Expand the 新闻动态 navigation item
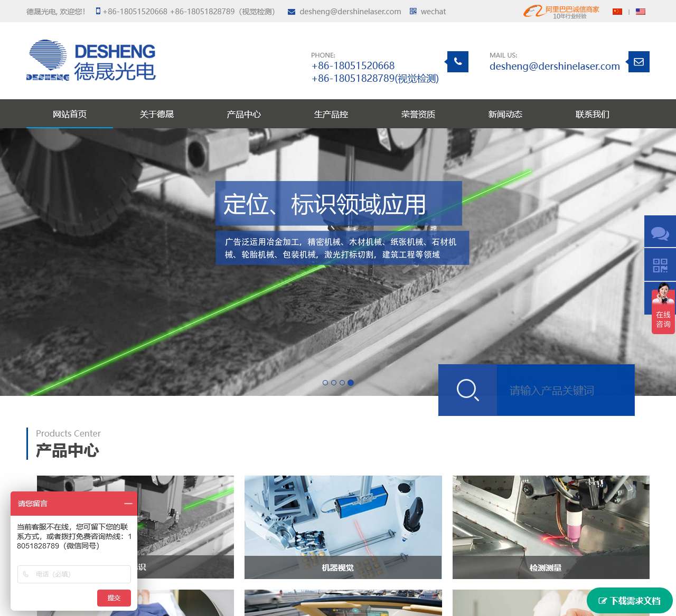676x616 pixels. coord(505,114)
